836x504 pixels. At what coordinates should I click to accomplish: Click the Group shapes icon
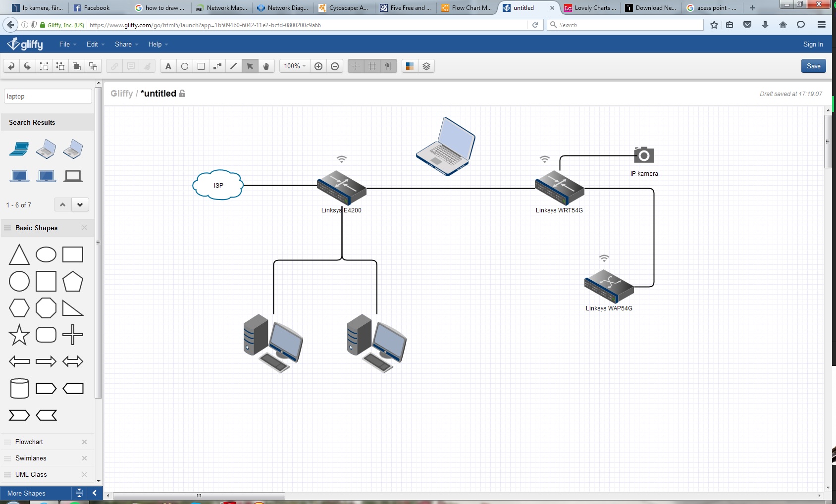tap(44, 66)
